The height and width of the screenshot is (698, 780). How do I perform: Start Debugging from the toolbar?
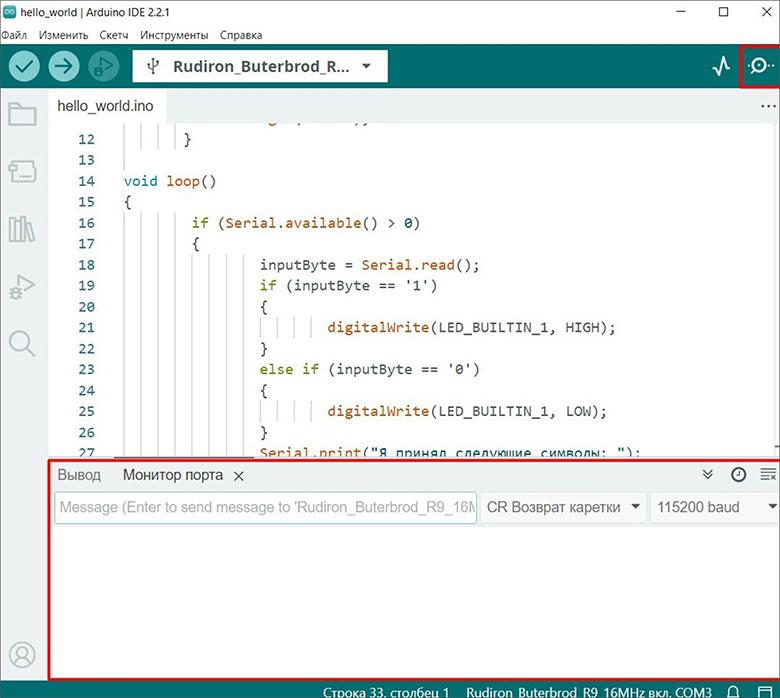pyautogui.click(x=103, y=66)
